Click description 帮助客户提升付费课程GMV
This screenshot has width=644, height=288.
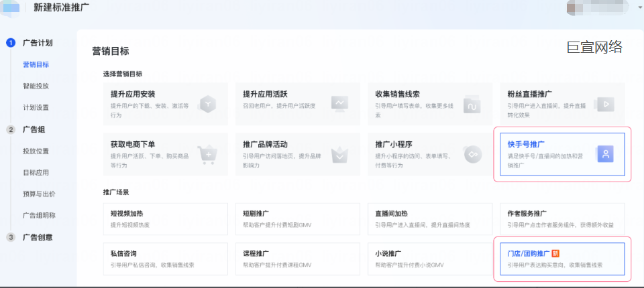pos(276,265)
